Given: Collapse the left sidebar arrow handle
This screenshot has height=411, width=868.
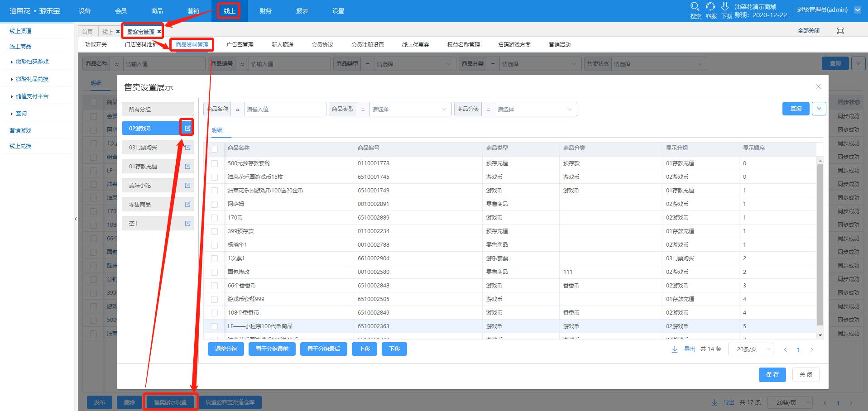Looking at the screenshot, I should coord(76,219).
